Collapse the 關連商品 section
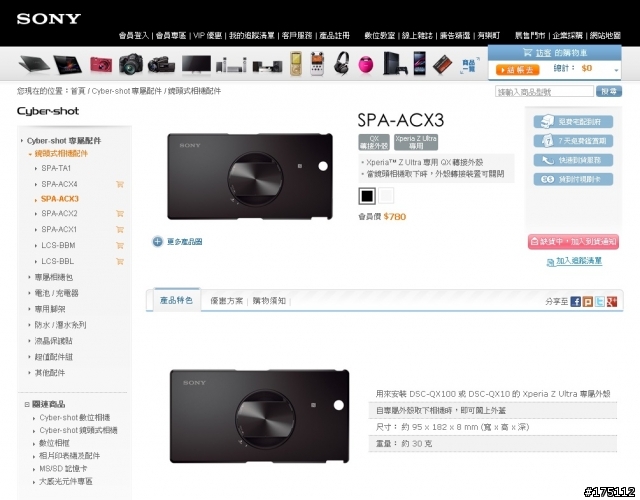Image resolution: width=640 pixels, height=500 pixels. click(27, 404)
